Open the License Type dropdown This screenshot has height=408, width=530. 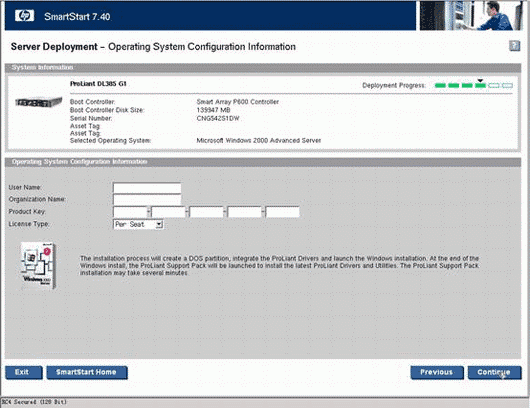pyautogui.click(x=138, y=224)
